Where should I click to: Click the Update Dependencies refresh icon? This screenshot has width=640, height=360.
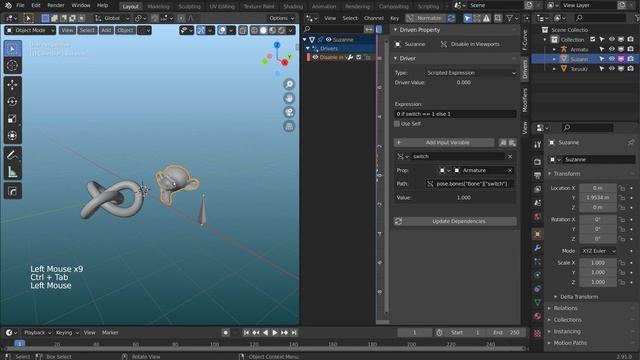tap(399, 221)
